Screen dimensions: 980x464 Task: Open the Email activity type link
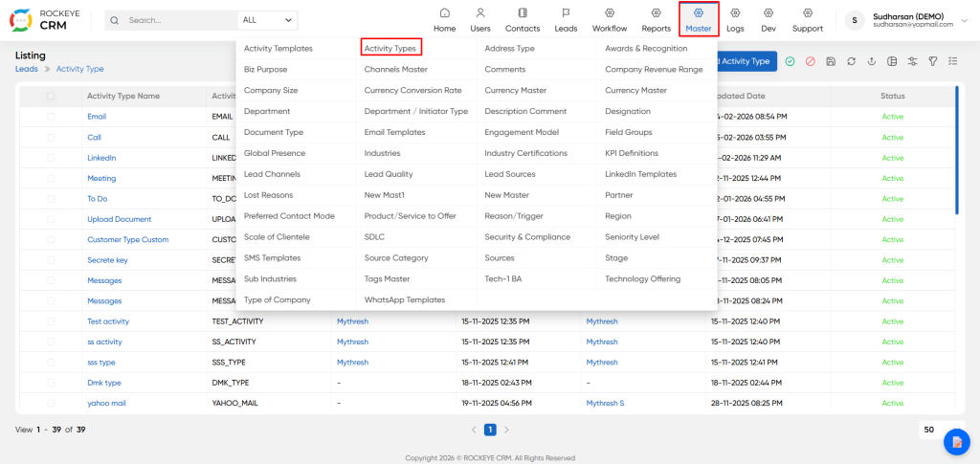(97, 117)
